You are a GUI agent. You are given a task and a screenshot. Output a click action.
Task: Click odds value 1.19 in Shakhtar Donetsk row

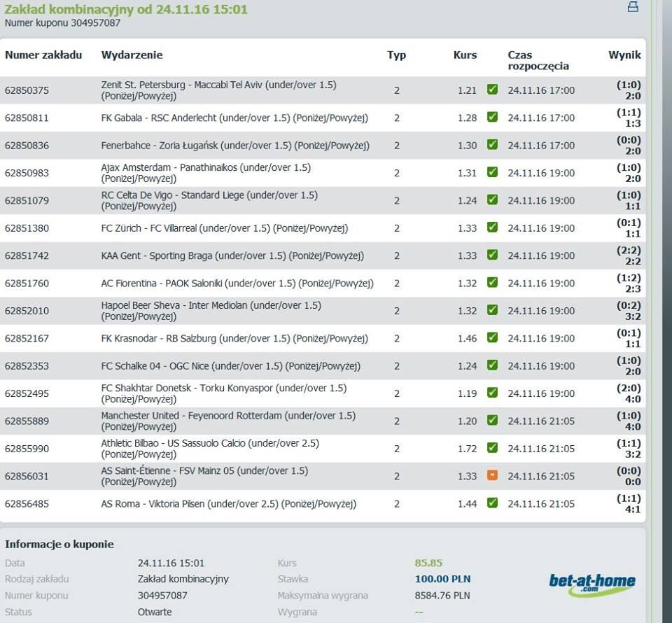pyautogui.click(x=467, y=394)
